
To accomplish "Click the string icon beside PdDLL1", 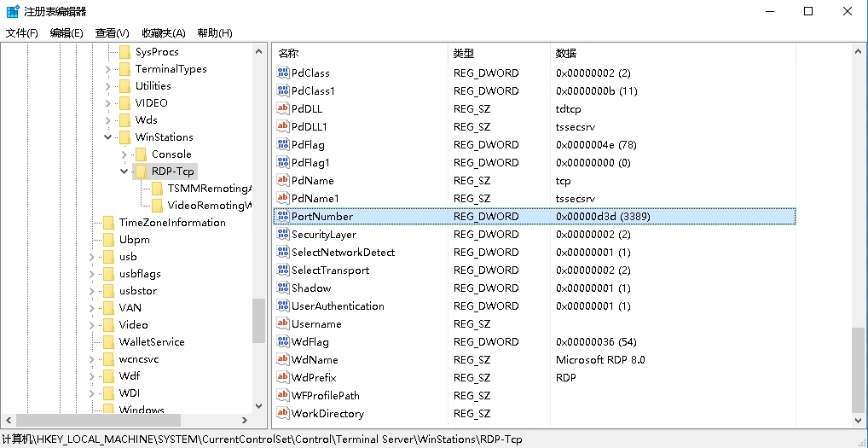I will pos(282,126).
